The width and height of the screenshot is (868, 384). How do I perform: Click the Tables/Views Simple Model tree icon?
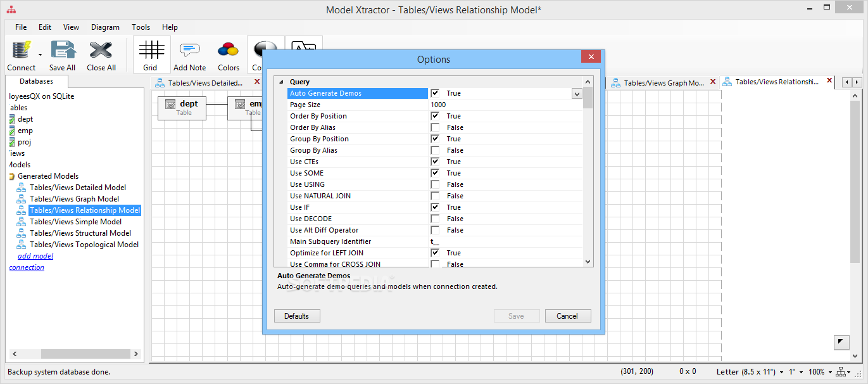point(22,222)
